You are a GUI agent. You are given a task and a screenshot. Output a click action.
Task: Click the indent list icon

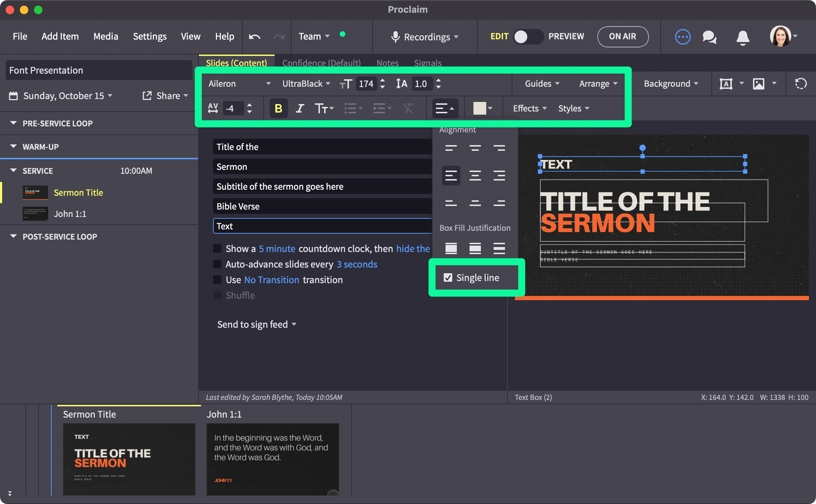coord(382,108)
